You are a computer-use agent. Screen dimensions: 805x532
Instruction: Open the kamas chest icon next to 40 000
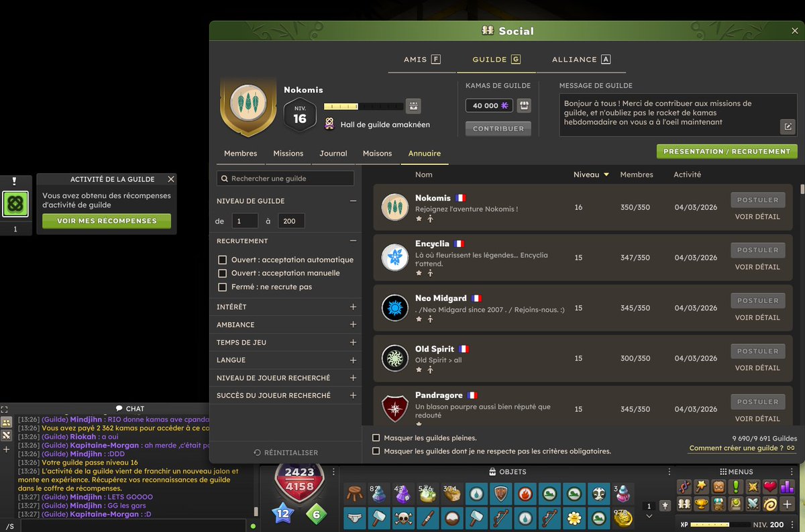click(x=524, y=105)
